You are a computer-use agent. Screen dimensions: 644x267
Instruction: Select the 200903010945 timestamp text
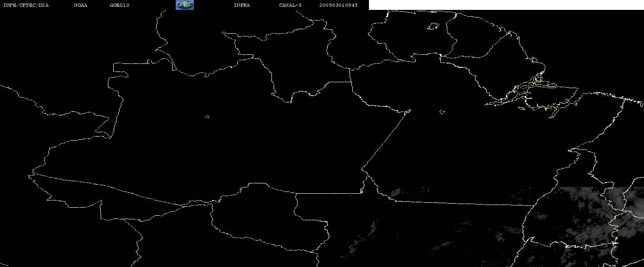coord(338,5)
